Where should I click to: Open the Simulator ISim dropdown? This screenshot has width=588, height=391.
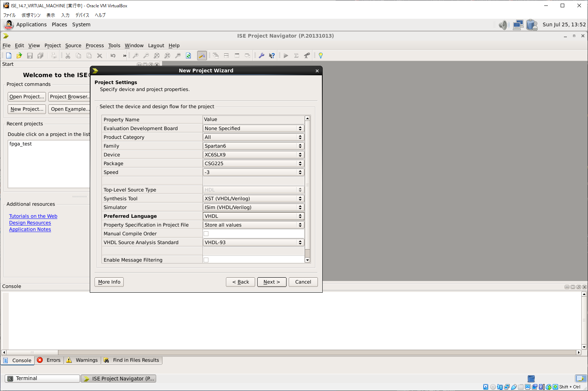[x=254, y=207]
